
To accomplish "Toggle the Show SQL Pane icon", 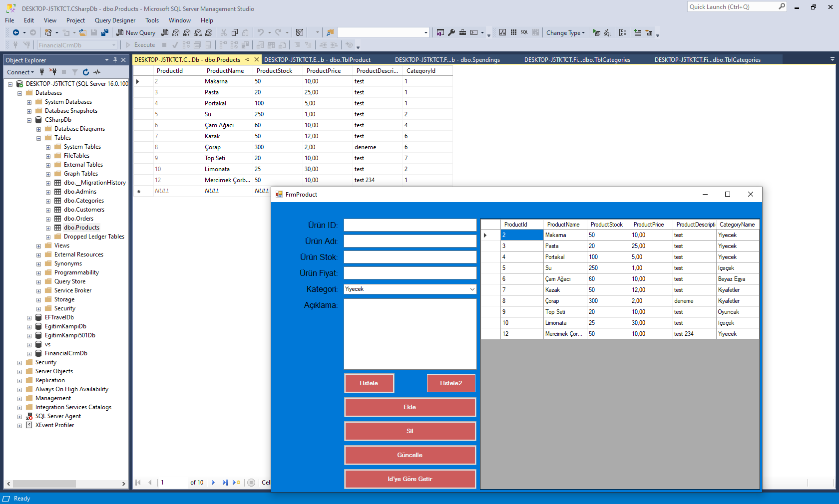I will tap(524, 32).
